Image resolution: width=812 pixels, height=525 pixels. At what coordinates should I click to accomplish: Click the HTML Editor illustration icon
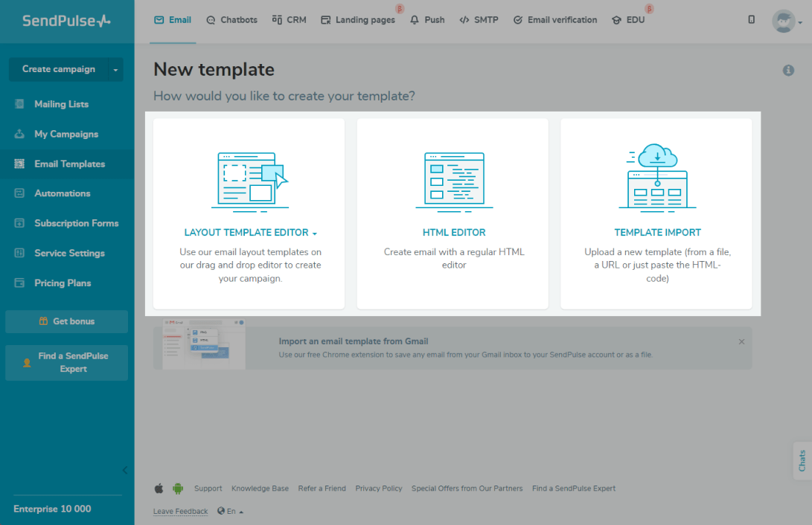(x=454, y=181)
